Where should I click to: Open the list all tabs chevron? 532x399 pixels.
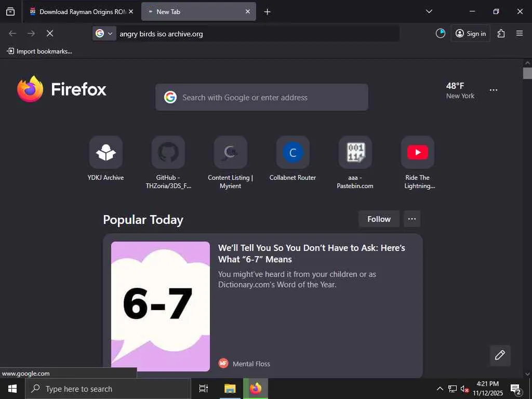pyautogui.click(x=429, y=11)
